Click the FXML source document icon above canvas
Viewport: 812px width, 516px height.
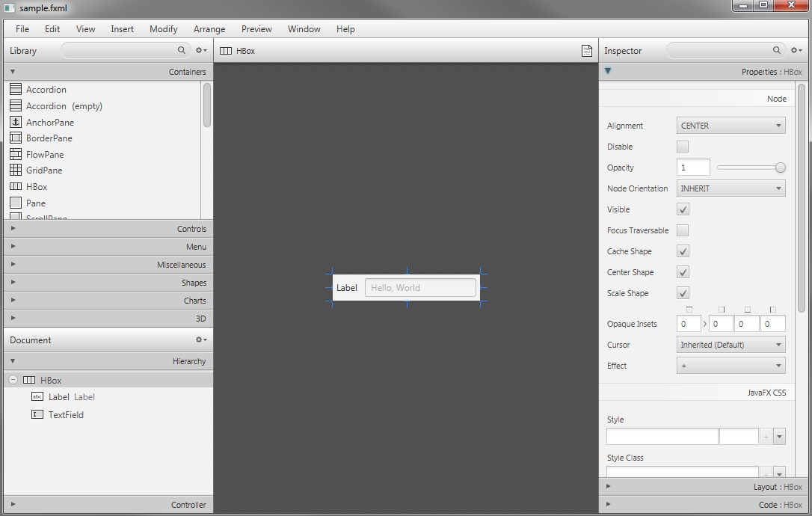587,50
